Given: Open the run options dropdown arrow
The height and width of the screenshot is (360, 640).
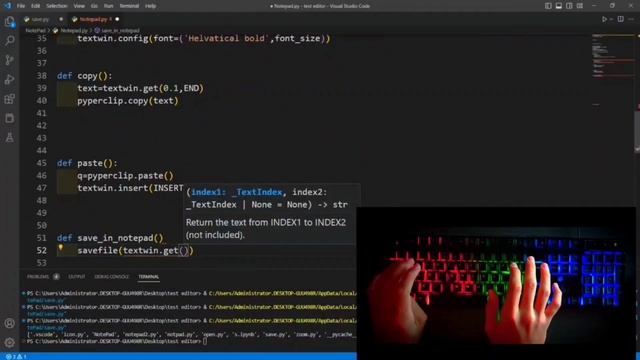Looking at the screenshot, I should click(611, 19).
